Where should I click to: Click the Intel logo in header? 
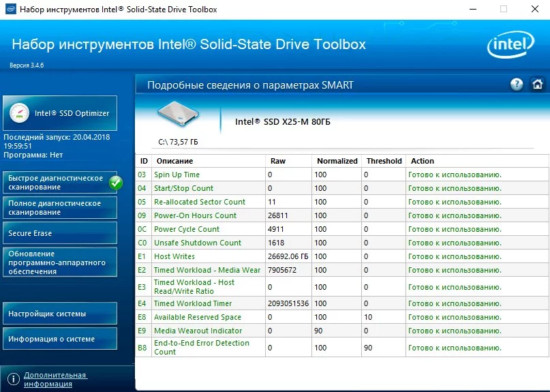click(510, 44)
